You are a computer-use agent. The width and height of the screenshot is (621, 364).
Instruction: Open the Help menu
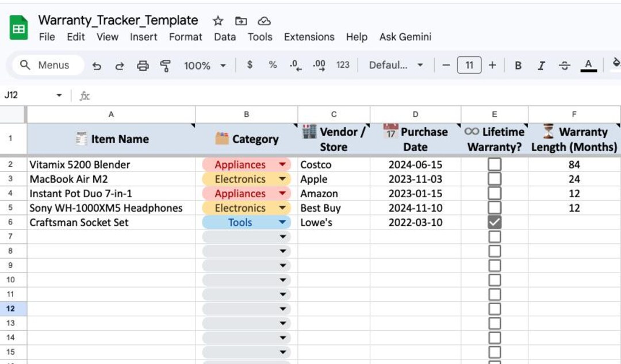coord(356,37)
